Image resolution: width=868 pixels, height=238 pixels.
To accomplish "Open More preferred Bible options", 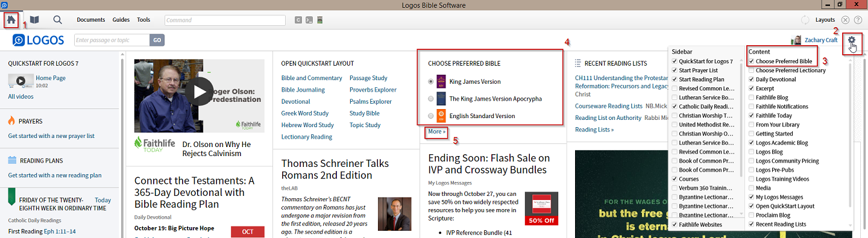I will pyautogui.click(x=437, y=131).
